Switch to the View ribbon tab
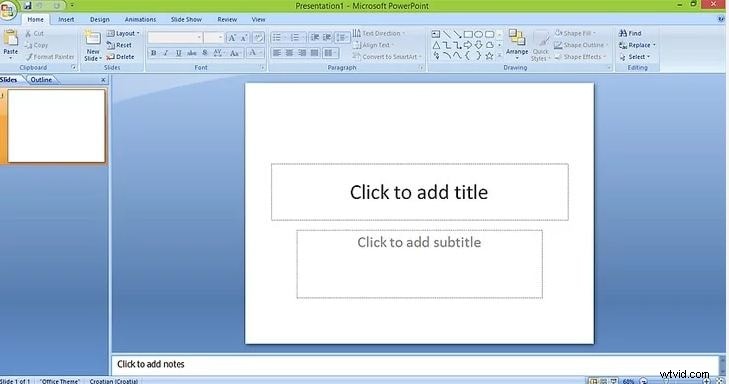This screenshot has width=729, height=384. [258, 20]
